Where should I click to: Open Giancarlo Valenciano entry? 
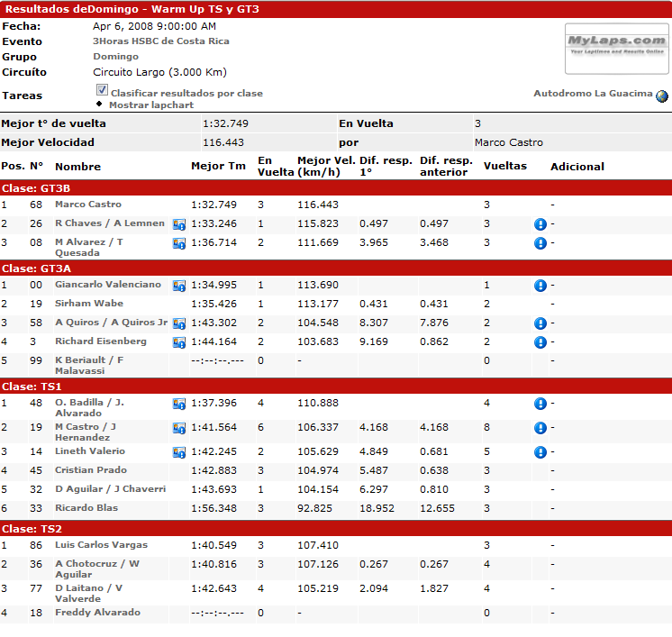coord(108,284)
